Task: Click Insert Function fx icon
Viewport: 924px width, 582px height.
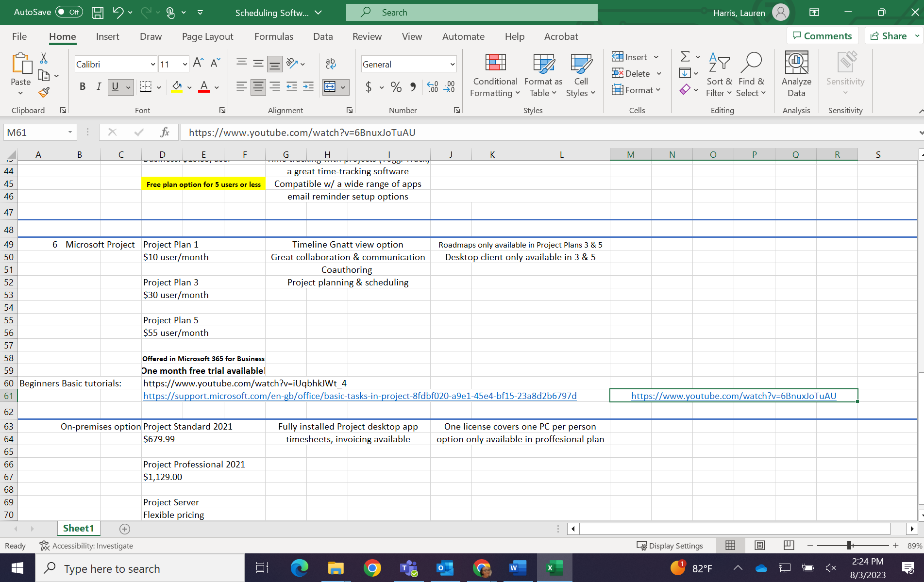Action: (165, 132)
